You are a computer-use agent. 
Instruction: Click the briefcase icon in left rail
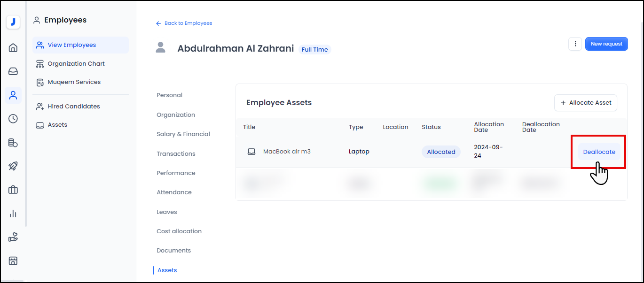pos(13,190)
